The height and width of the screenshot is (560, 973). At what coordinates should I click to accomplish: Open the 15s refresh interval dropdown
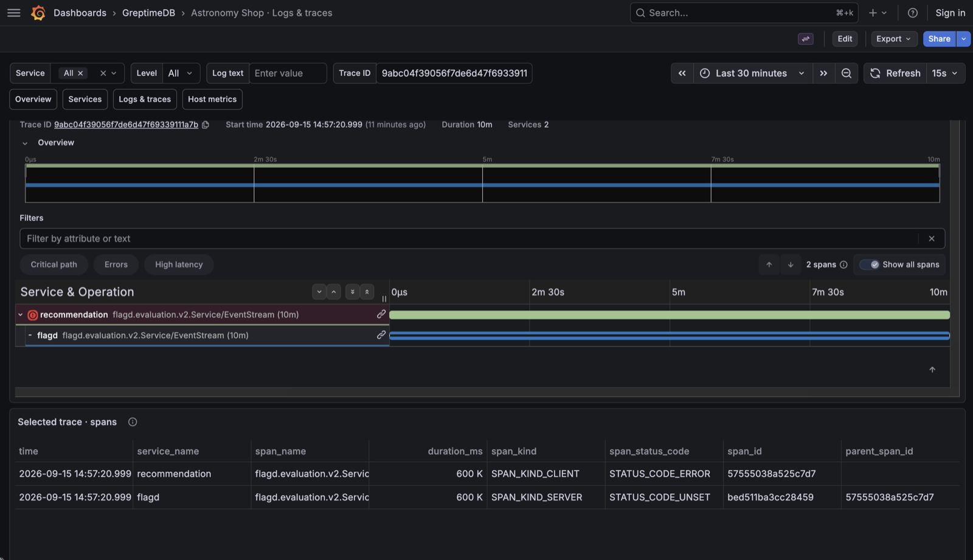(945, 73)
